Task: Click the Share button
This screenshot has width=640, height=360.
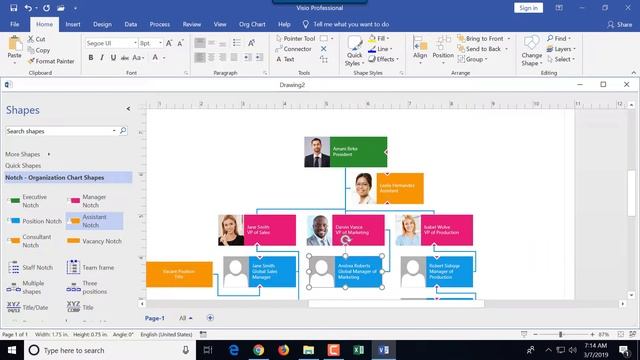Action: click(x=620, y=24)
